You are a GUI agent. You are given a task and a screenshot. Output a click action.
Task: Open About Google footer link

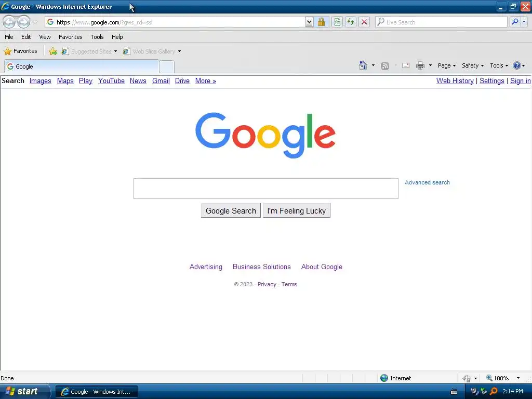322,267
